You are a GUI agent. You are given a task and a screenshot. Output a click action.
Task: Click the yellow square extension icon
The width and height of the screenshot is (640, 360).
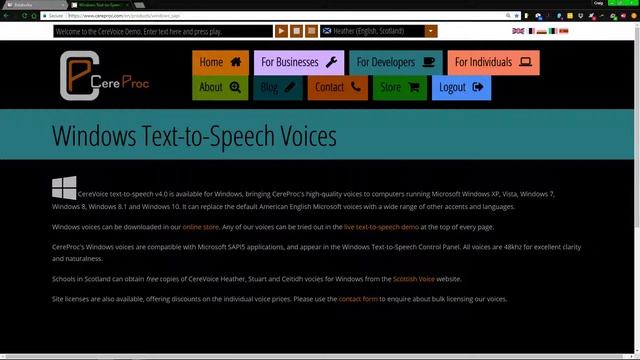[570, 16]
